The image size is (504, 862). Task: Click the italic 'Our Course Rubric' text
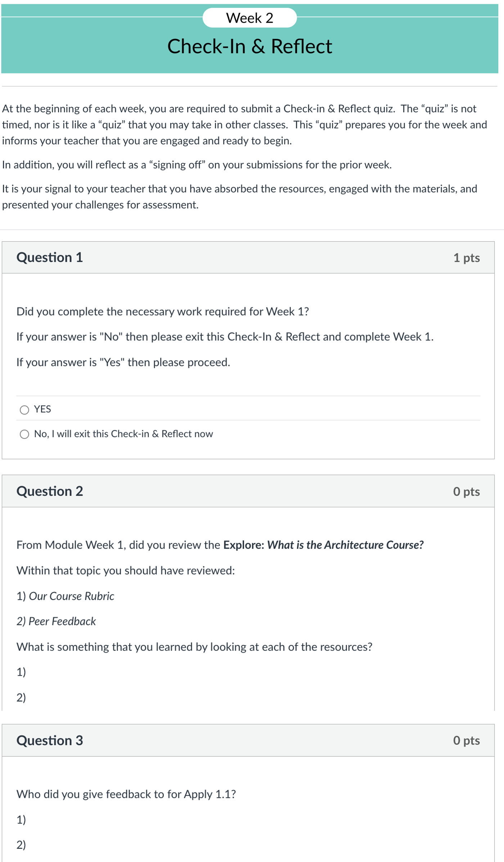pyautogui.click(x=71, y=596)
